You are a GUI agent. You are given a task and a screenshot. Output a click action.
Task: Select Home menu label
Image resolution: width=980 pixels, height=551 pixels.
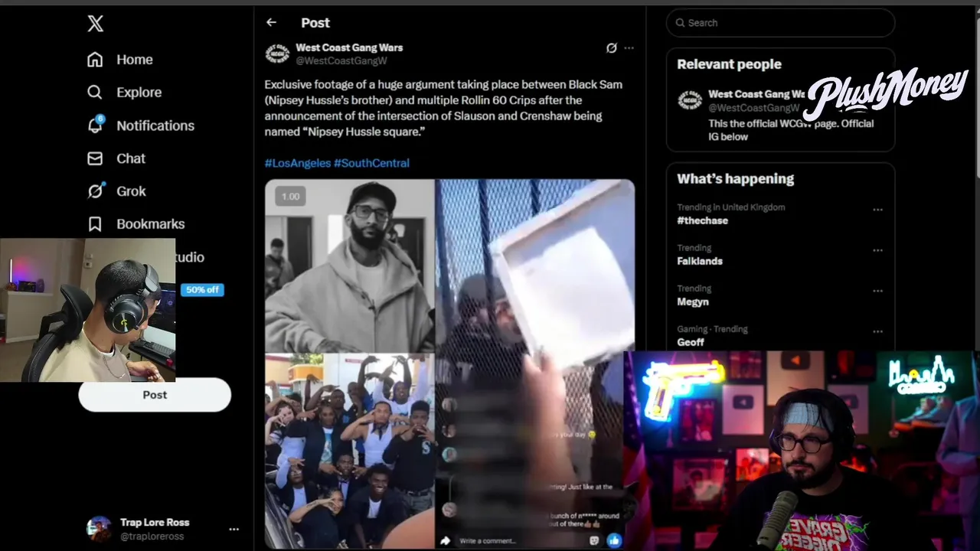pyautogui.click(x=135, y=60)
